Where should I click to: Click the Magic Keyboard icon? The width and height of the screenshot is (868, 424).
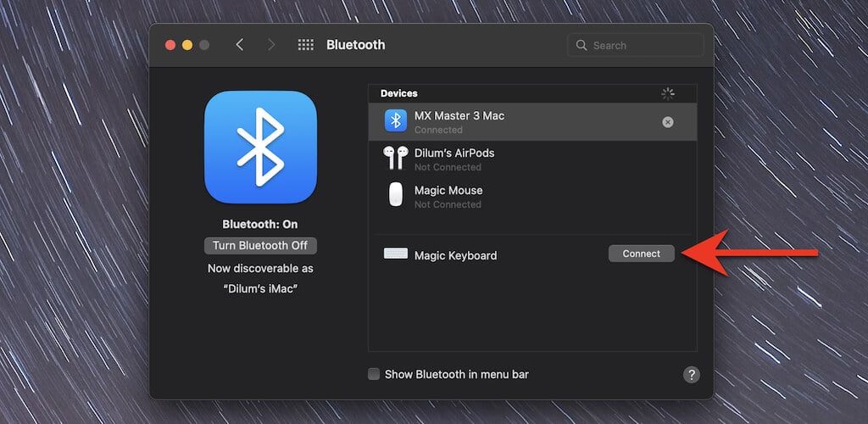[396, 254]
